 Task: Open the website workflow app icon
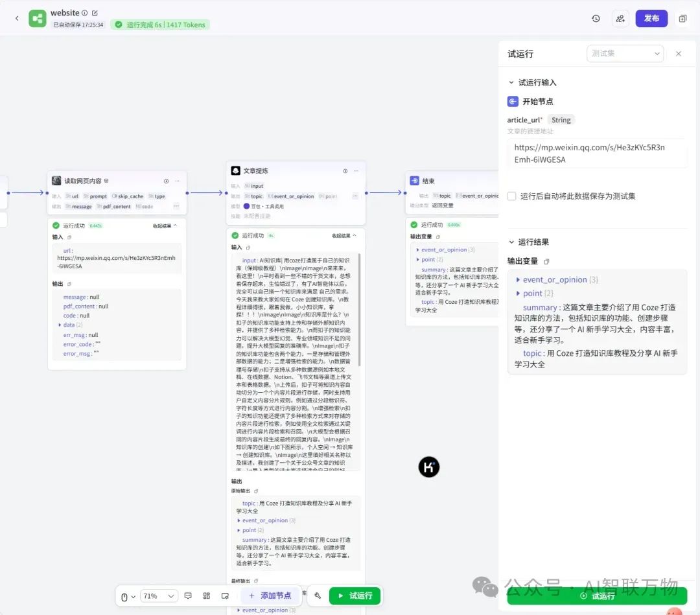point(38,18)
